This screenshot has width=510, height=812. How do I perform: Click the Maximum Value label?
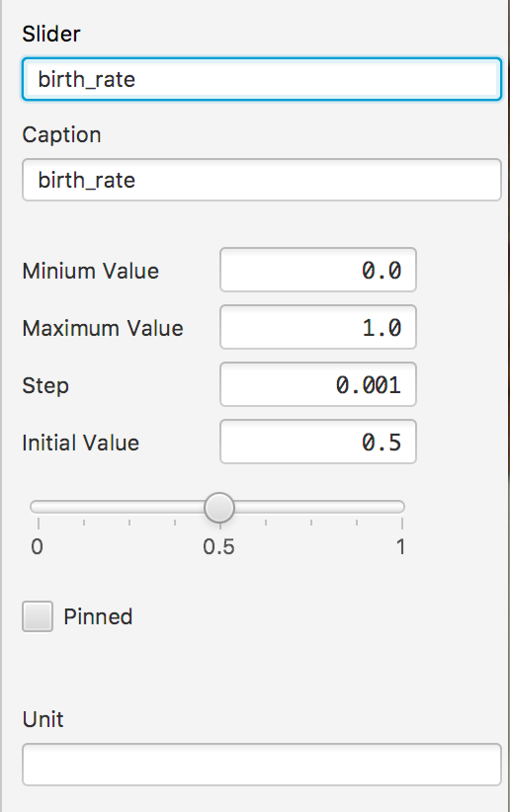(x=103, y=328)
